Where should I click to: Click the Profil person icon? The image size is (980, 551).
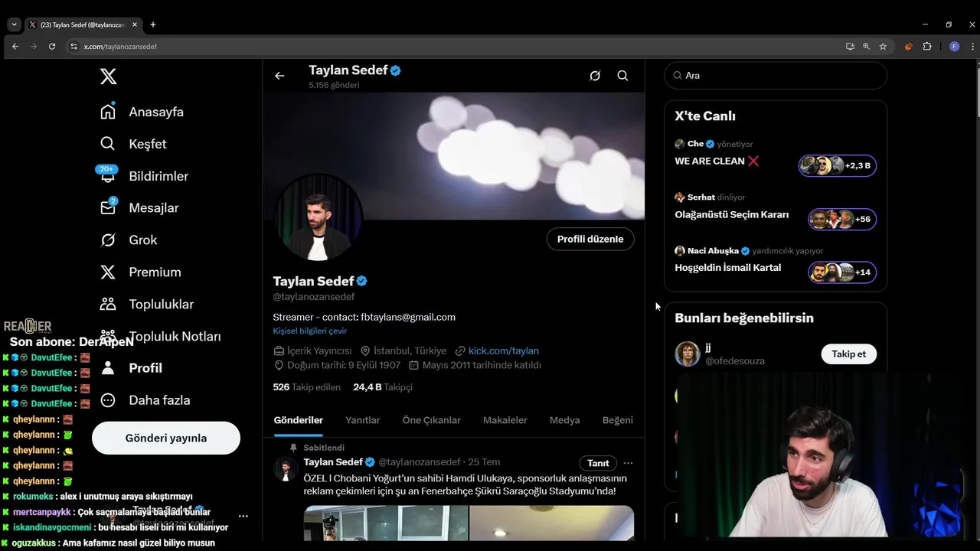tap(108, 368)
